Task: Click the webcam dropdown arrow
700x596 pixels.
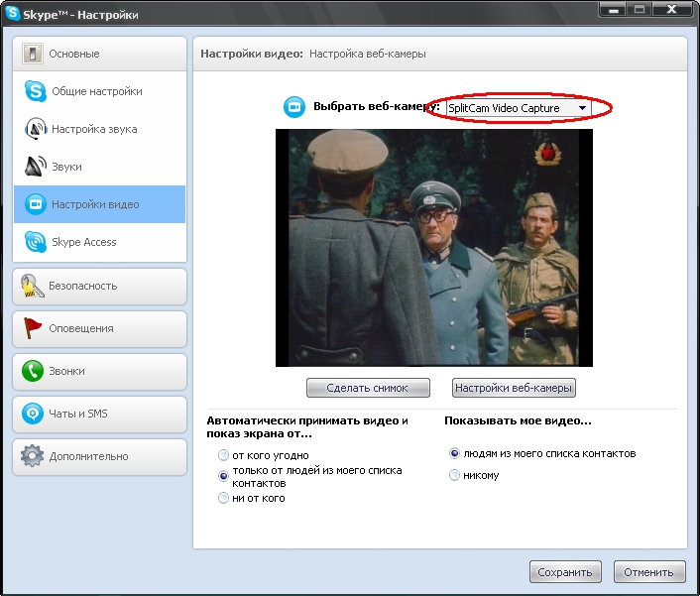Action: pyautogui.click(x=582, y=108)
